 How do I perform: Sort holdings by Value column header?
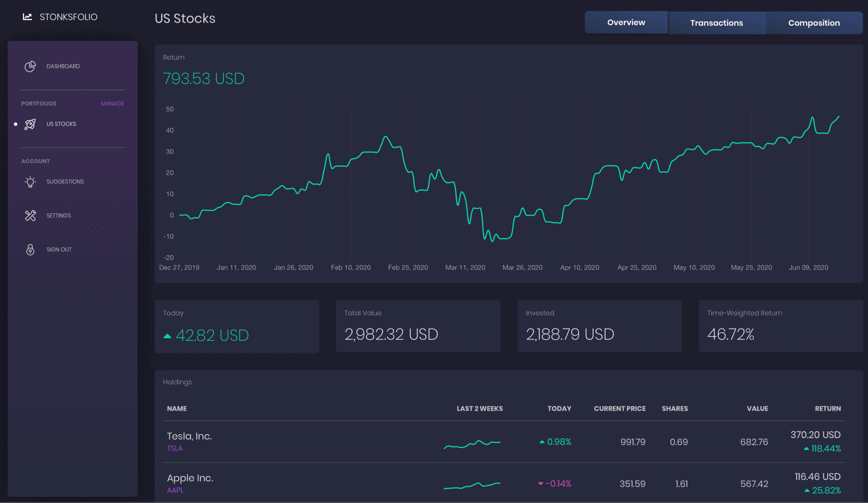[757, 408]
